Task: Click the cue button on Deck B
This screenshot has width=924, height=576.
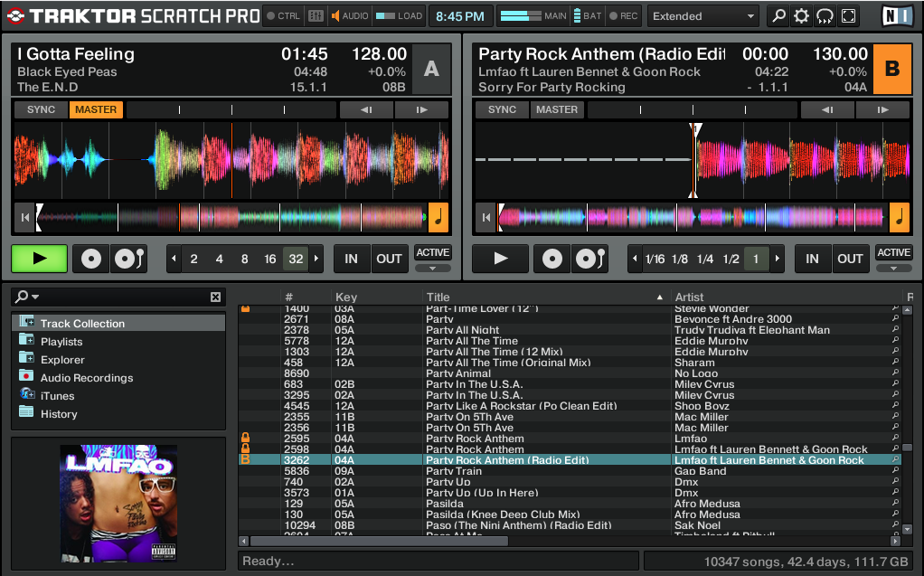Action: tap(552, 259)
